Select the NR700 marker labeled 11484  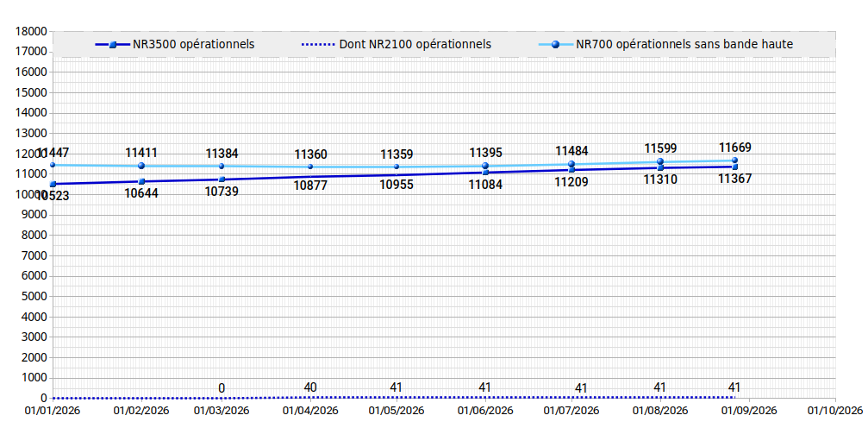(571, 164)
